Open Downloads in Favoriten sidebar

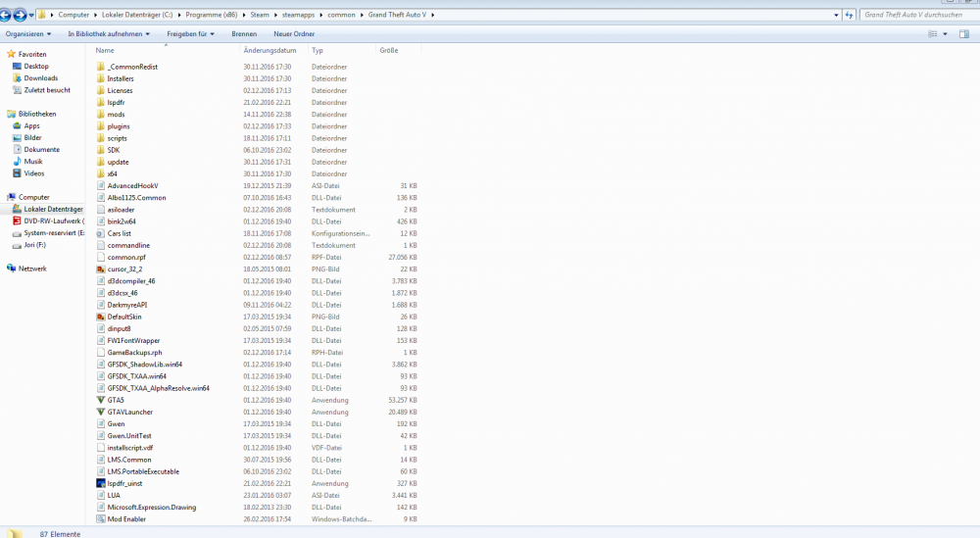[x=40, y=78]
